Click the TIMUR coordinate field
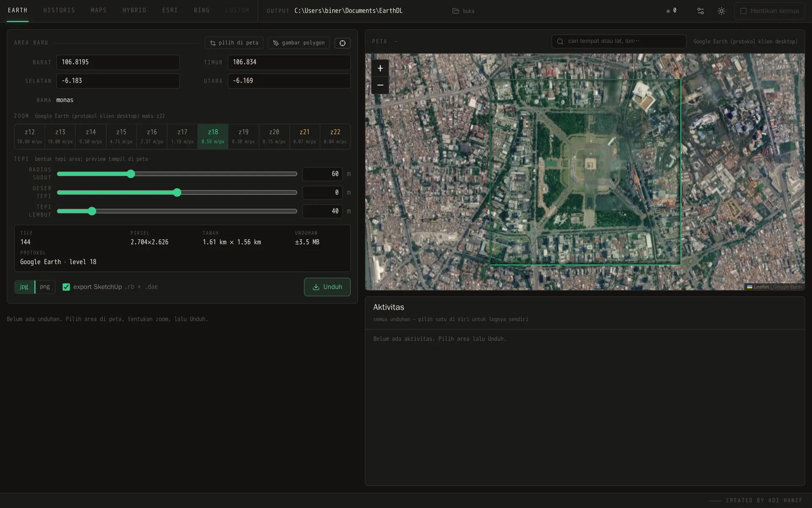Viewport: 812px width, 508px height. [289, 62]
